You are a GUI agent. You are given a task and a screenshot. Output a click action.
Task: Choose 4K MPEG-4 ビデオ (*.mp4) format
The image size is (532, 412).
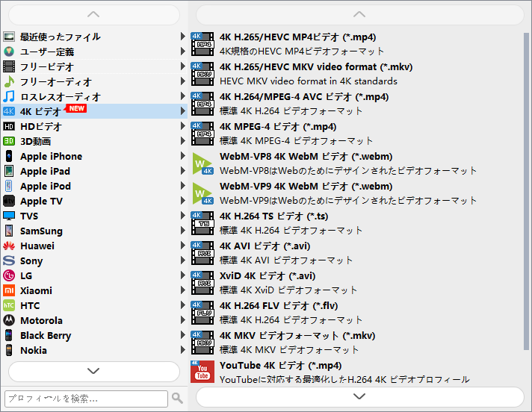click(356, 133)
